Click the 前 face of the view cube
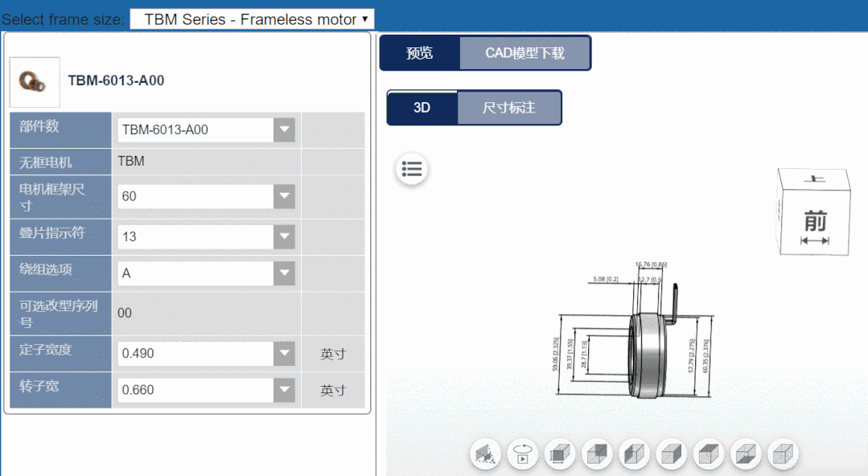The width and height of the screenshot is (868, 476). (814, 223)
